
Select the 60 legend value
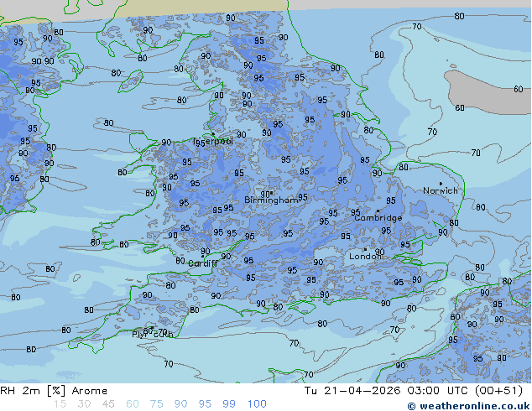click(133, 404)
